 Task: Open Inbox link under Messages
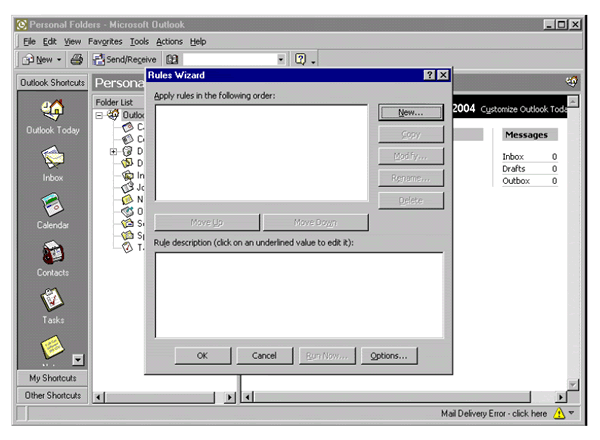pos(513,156)
